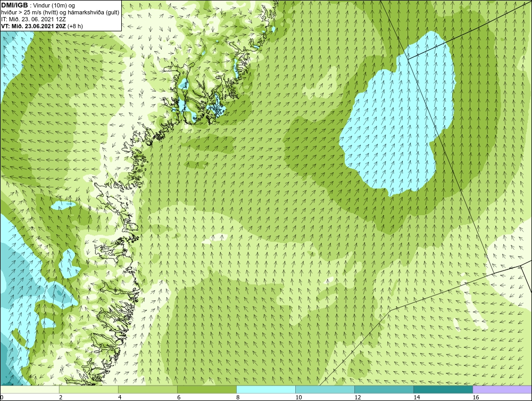Click the 'Vindur (10m) og' label
This screenshot has width=532, height=401.
pyautogui.click(x=54, y=6)
